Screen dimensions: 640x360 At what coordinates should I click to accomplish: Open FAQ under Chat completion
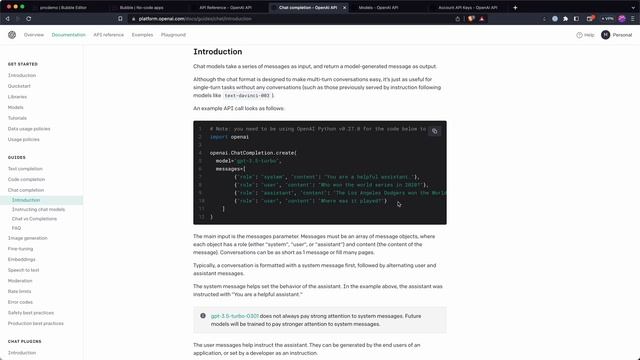tap(16, 228)
